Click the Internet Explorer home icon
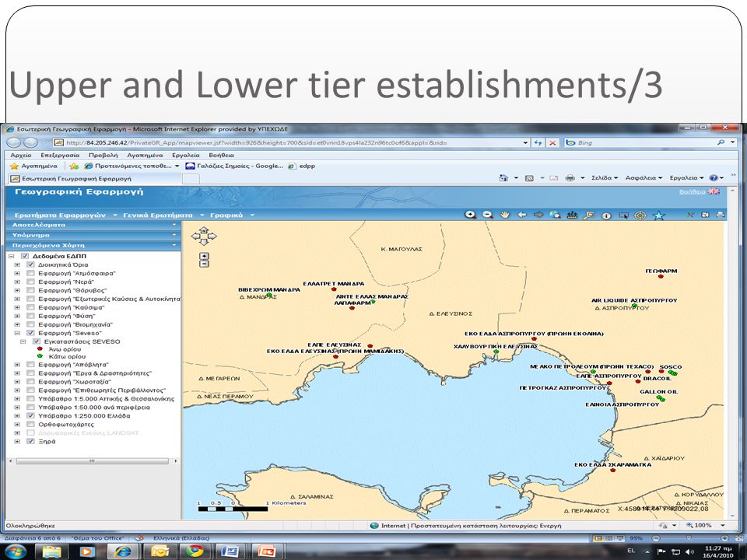The width and height of the screenshot is (747, 560). (503, 178)
